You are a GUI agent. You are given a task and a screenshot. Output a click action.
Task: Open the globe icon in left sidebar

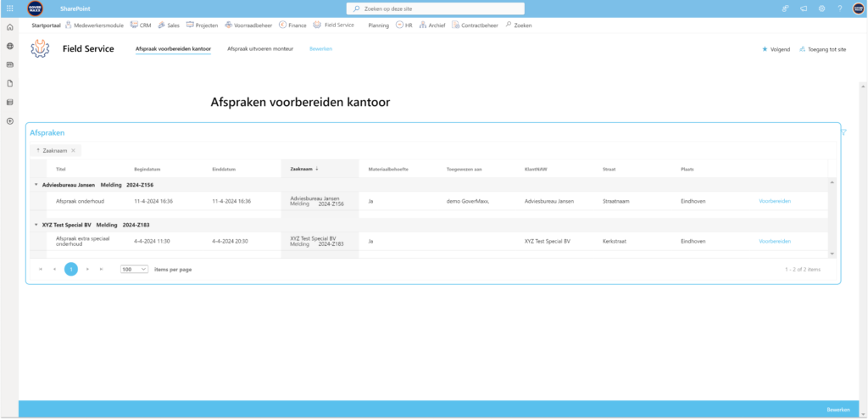pos(9,46)
